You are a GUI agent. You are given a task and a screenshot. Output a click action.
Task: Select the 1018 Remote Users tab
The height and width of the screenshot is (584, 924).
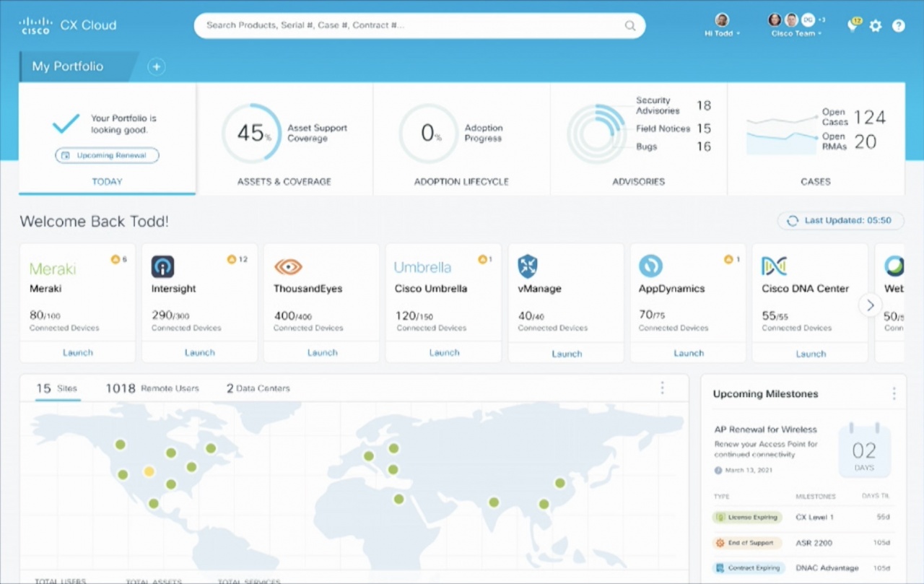(x=152, y=388)
